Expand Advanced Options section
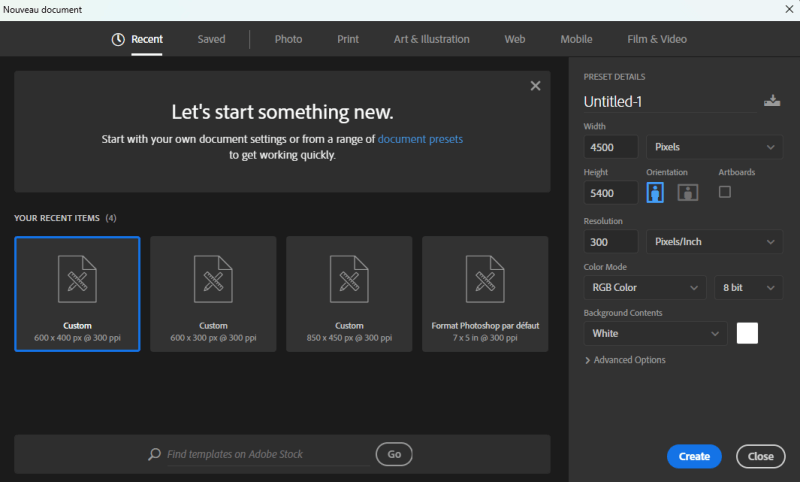This screenshot has width=800, height=482. [x=625, y=360]
